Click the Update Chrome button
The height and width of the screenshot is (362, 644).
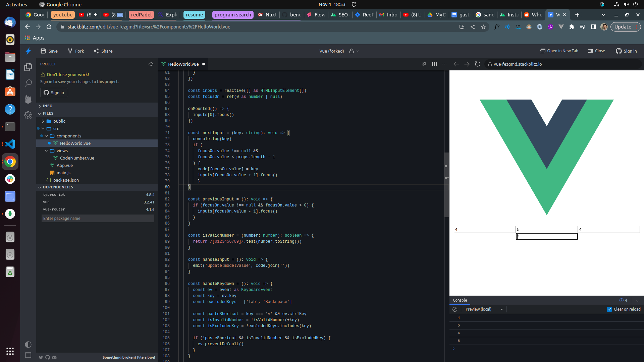point(626,27)
